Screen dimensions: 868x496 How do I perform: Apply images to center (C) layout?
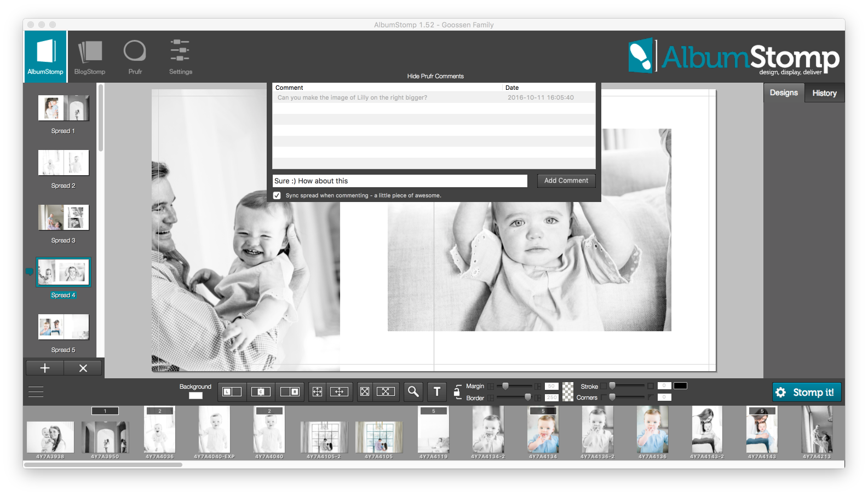coord(261,391)
